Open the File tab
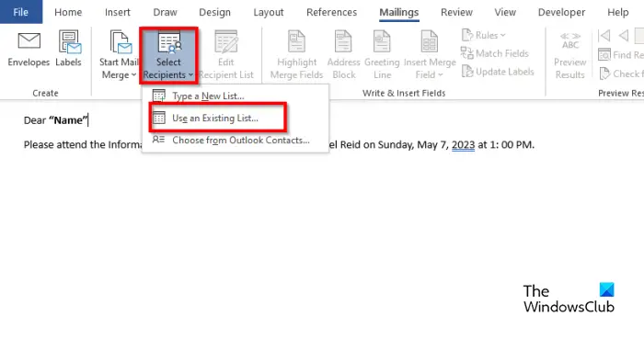Screen dimensions: 644x339 (21, 12)
